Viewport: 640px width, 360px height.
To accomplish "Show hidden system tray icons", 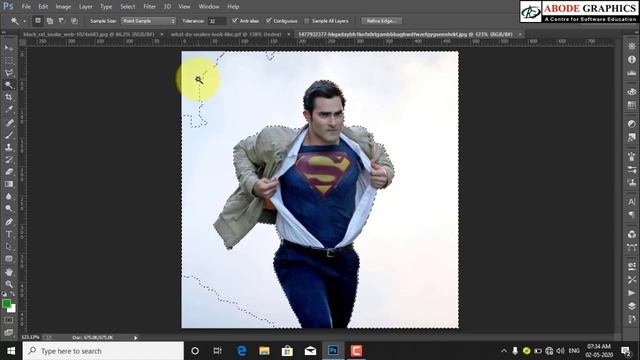I will [504, 351].
